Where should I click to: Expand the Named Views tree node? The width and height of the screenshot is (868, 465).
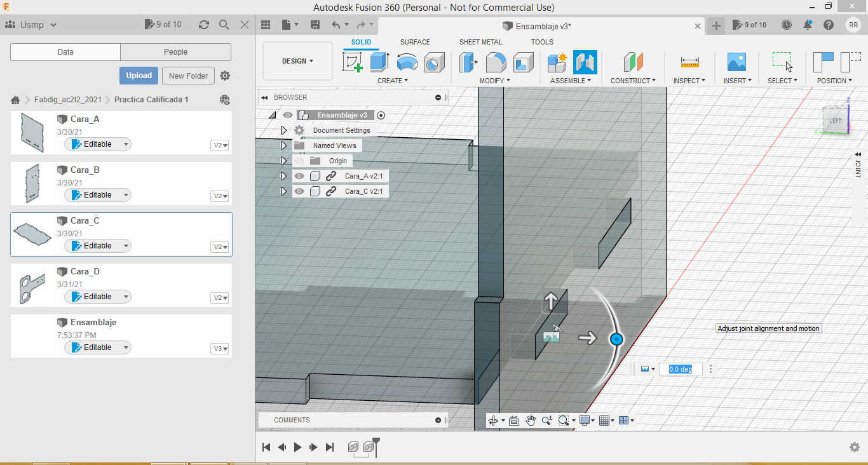click(x=284, y=145)
